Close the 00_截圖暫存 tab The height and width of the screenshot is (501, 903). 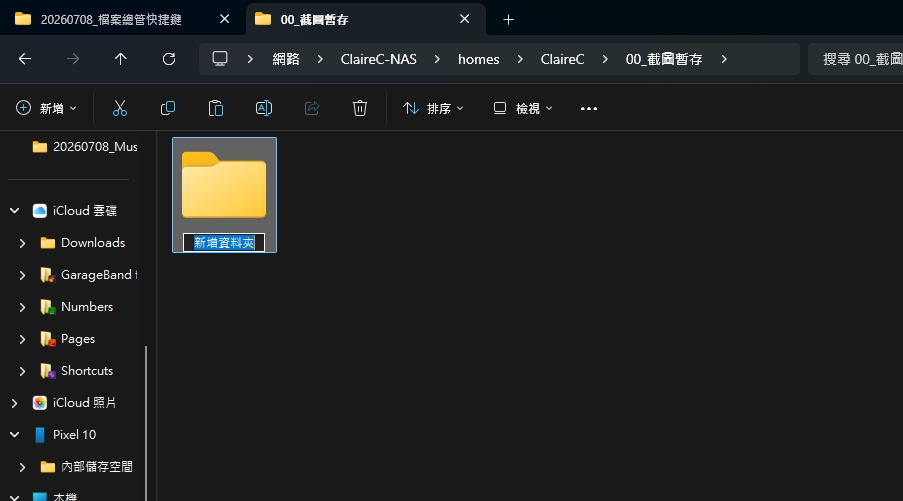464,19
